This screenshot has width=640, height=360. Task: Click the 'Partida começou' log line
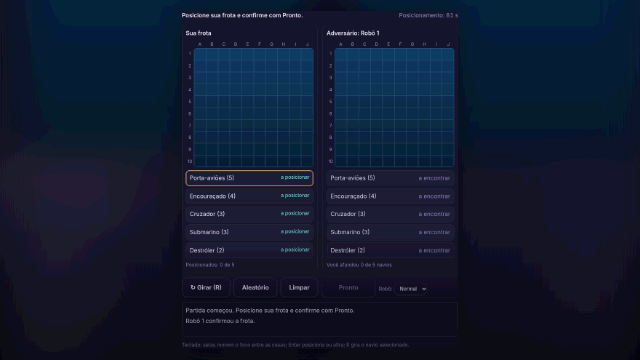click(x=270, y=311)
